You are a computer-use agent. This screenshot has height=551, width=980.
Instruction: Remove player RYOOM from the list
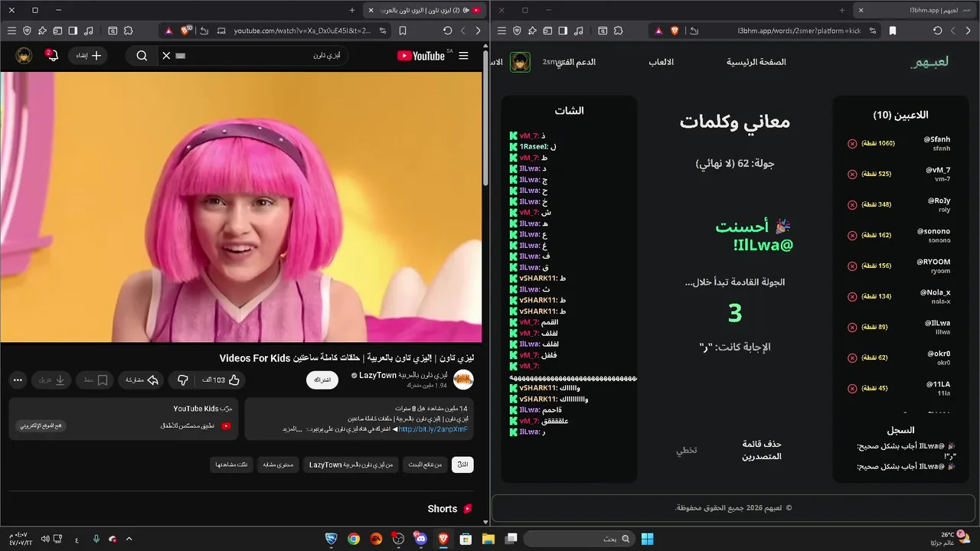tap(852, 266)
